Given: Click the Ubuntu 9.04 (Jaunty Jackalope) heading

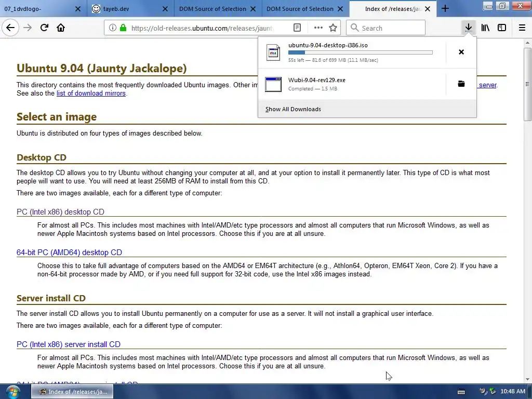Looking at the screenshot, I should [101, 68].
